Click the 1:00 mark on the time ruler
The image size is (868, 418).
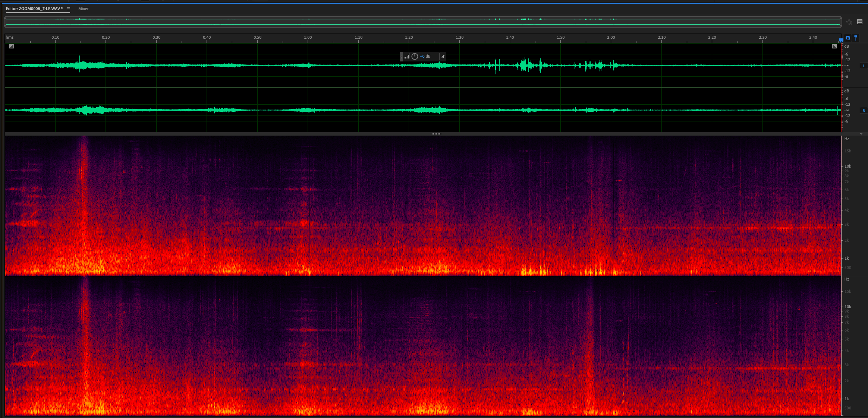[x=308, y=38]
